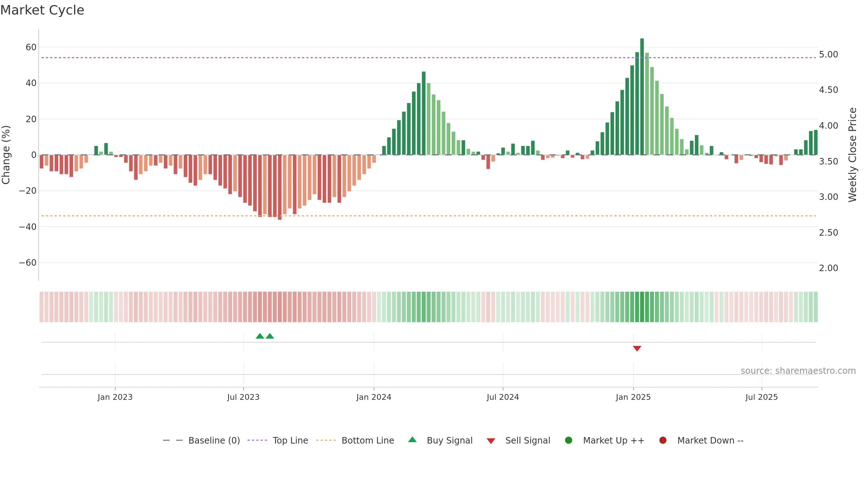Click the 'Market Cycle' chart title
The height and width of the screenshot is (488, 868).
(42, 10)
